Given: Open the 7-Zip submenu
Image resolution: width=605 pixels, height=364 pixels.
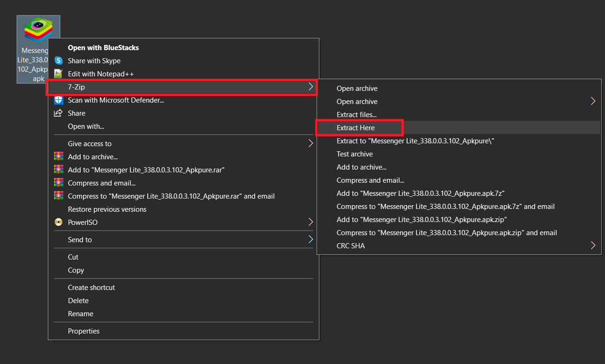Looking at the screenshot, I should [x=182, y=87].
